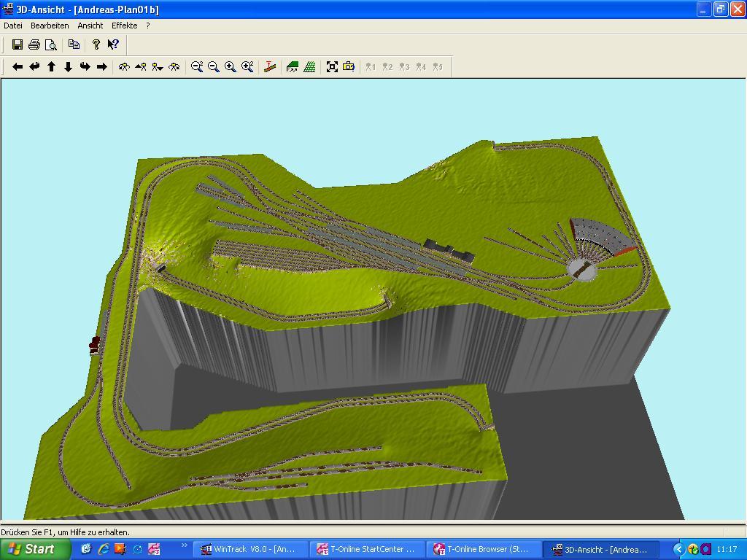Click the Copy icon in the toolbar
This screenshot has height=560, width=747.
pyautogui.click(x=74, y=44)
